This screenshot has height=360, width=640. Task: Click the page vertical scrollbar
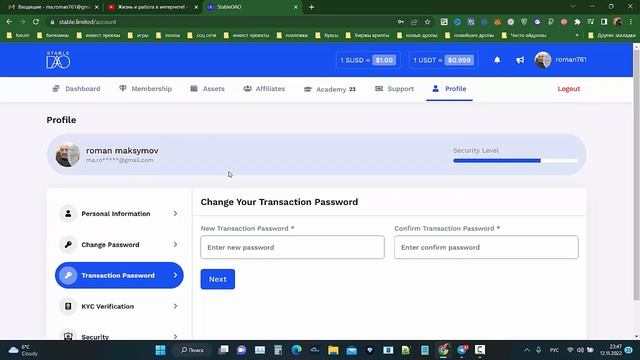point(636,176)
